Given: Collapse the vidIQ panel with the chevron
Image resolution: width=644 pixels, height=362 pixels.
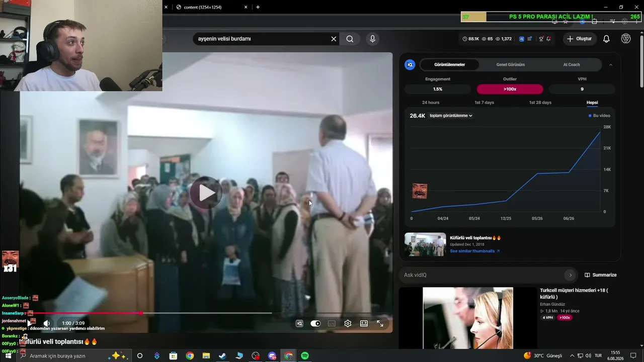Looking at the screenshot, I should (611, 64).
